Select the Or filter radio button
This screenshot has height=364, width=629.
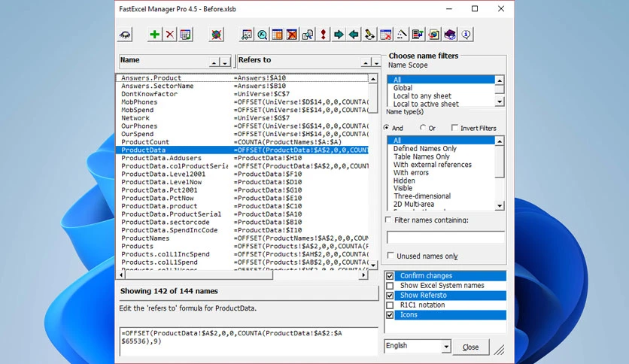point(422,128)
